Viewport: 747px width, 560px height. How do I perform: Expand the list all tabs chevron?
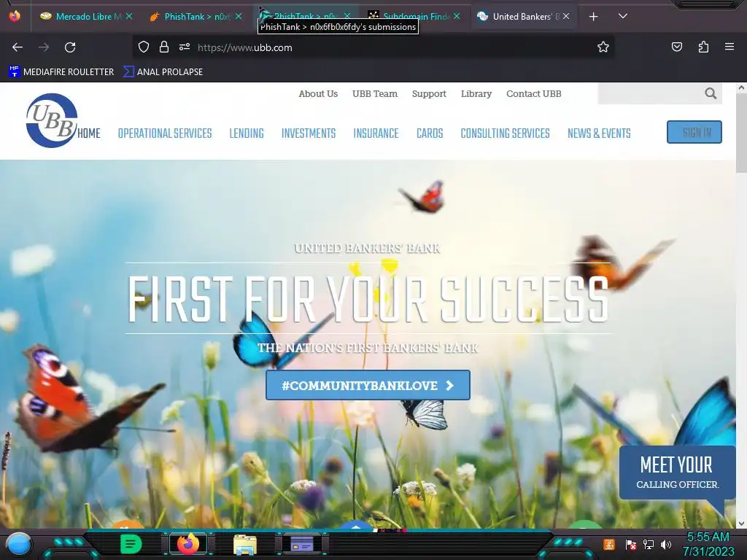click(623, 16)
